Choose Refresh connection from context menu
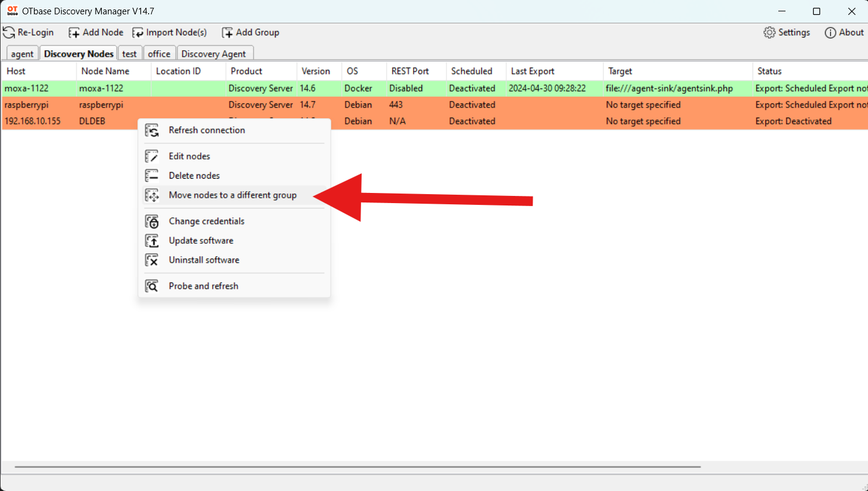Image resolution: width=868 pixels, height=491 pixels. coord(234,130)
